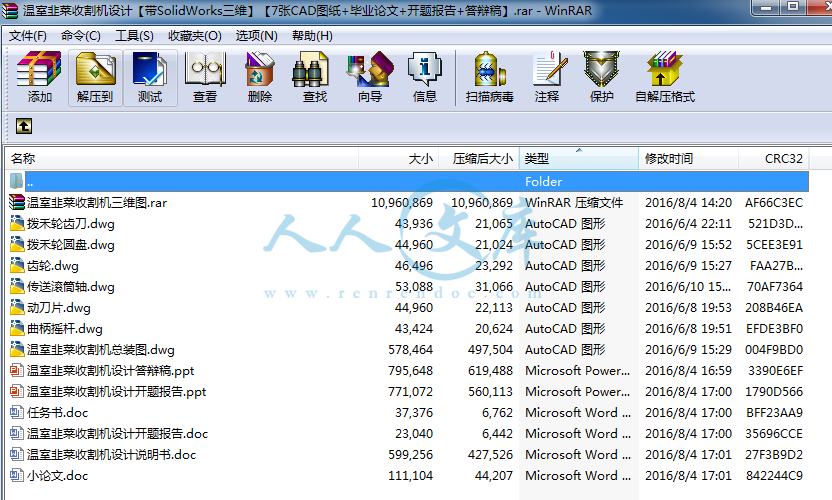Click the icon of 小论文.doc
This screenshot has width=832, height=500.
tap(16, 476)
